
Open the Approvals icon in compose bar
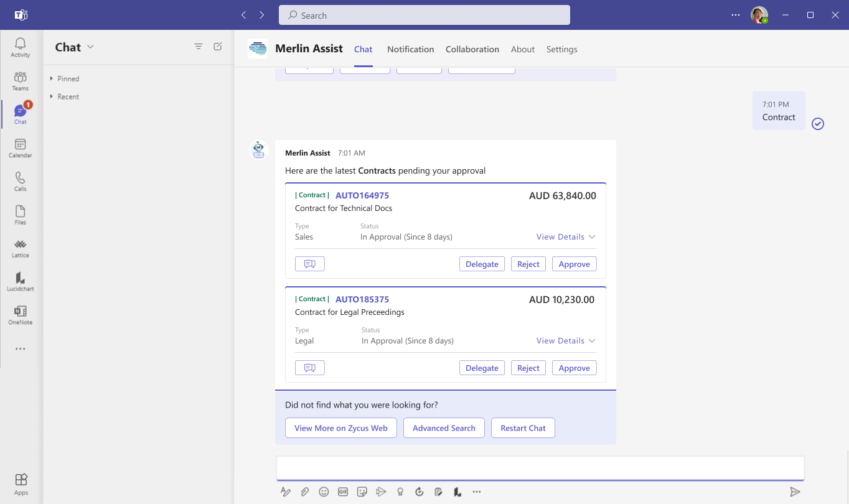420,492
